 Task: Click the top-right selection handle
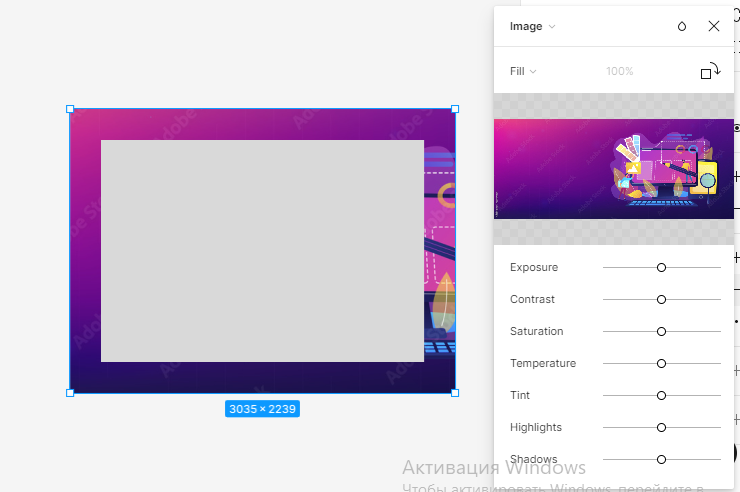(455, 109)
